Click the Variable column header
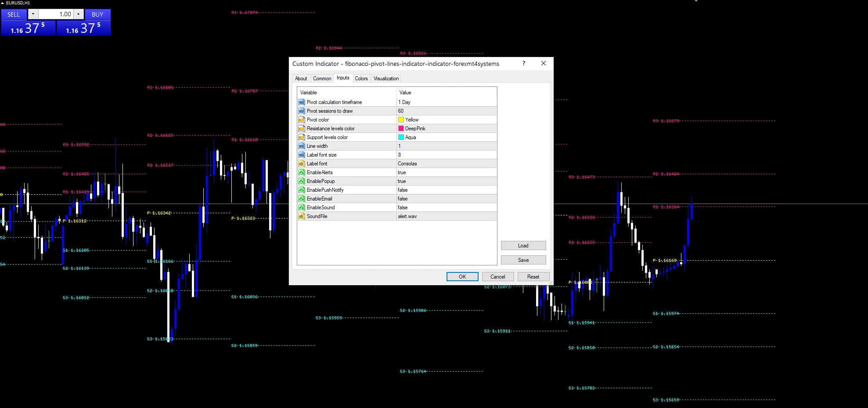868x408 pixels. [x=347, y=93]
